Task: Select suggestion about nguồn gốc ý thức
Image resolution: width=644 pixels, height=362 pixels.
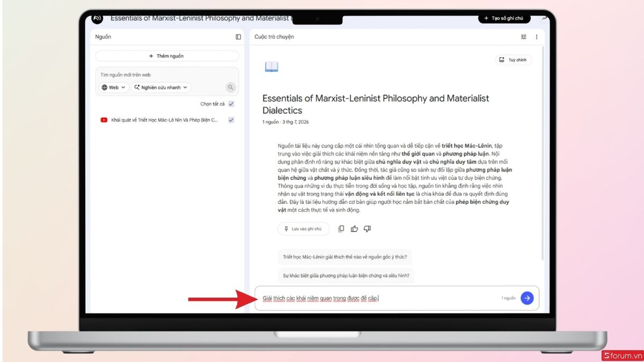Action: pyautogui.click(x=345, y=257)
